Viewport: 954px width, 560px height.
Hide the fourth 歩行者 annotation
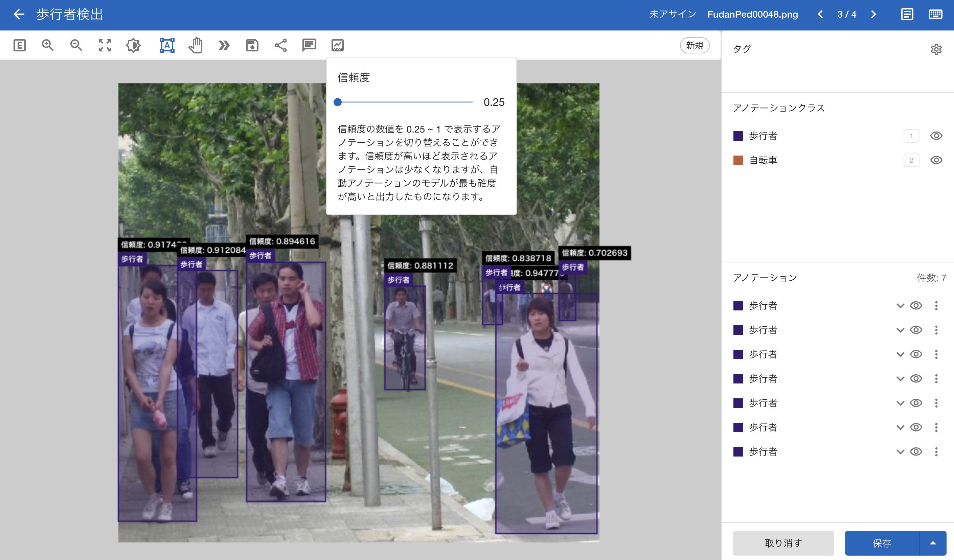[x=916, y=379]
